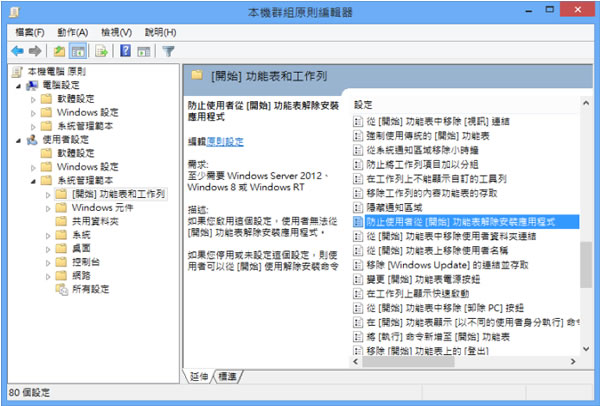This screenshot has height=406, width=600.
Task: Expand Windows 設定 under 電腦設定
Action: [x=33, y=113]
